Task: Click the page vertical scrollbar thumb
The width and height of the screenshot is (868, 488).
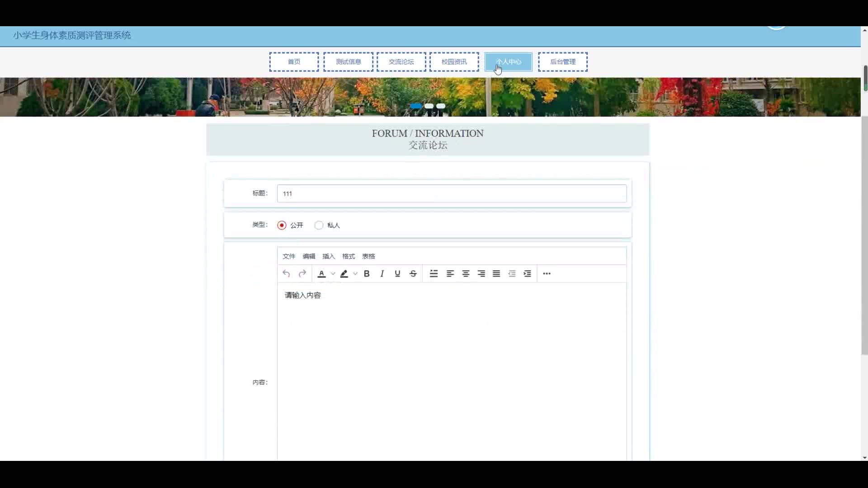Action: [865, 235]
